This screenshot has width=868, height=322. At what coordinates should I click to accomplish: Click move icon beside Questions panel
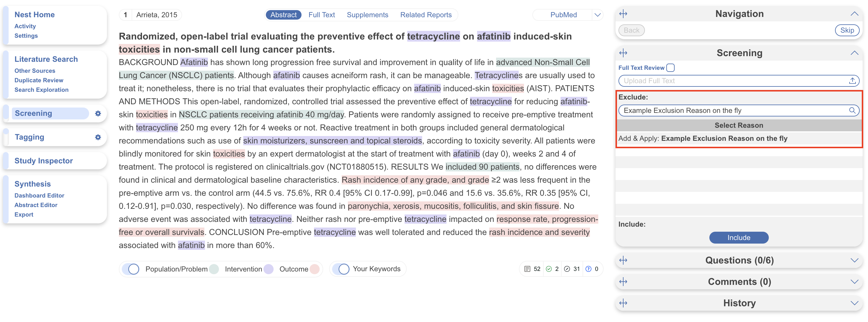pos(623,260)
